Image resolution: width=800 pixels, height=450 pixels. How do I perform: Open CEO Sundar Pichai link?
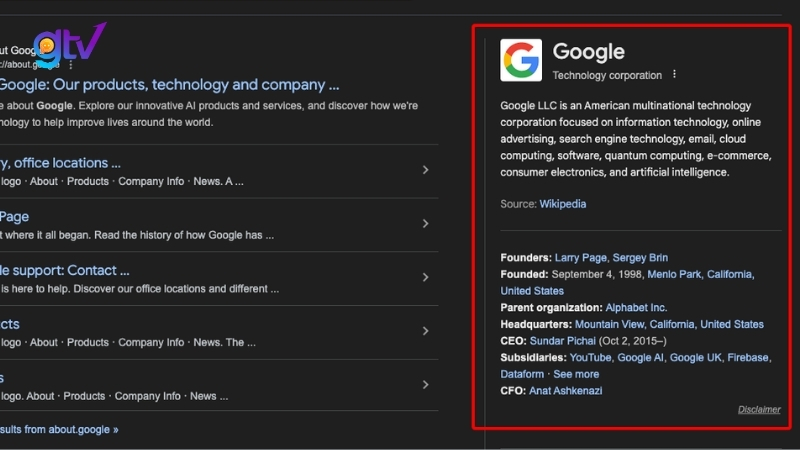pyautogui.click(x=562, y=341)
